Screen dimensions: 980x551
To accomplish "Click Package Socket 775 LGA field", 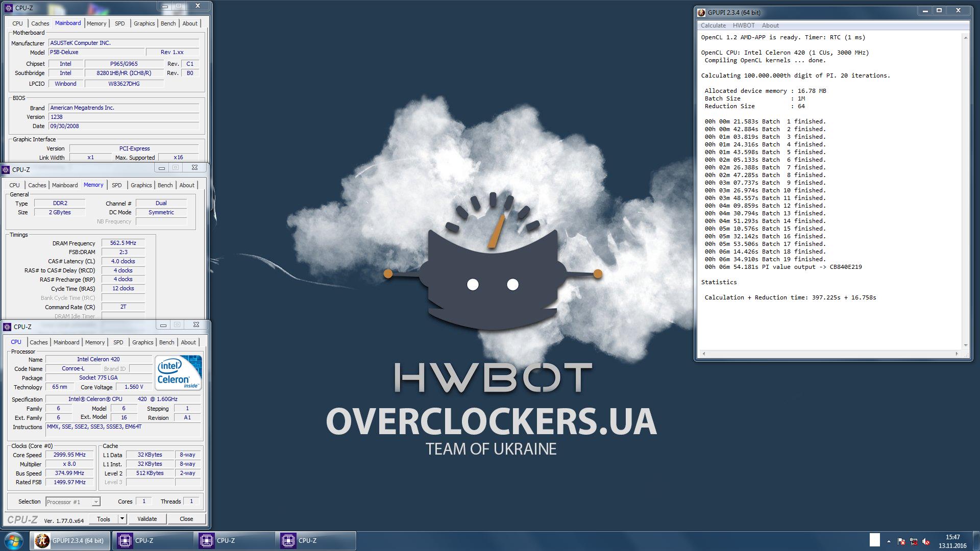I will (x=99, y=378).
